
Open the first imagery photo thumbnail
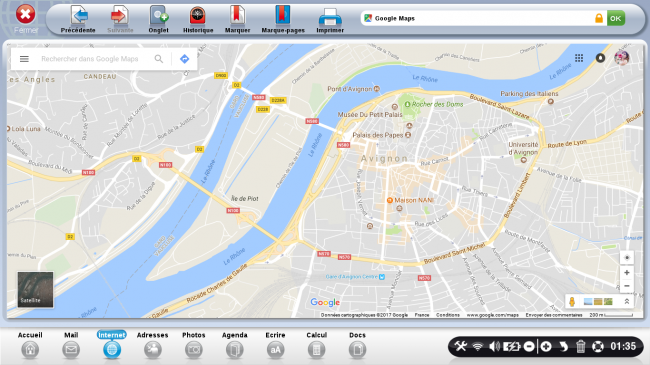[588, 302]
